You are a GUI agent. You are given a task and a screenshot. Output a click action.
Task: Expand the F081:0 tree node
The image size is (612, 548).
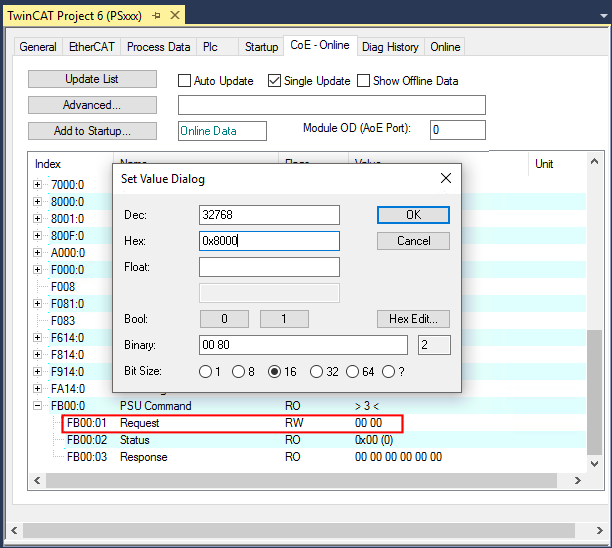(37, 303)
